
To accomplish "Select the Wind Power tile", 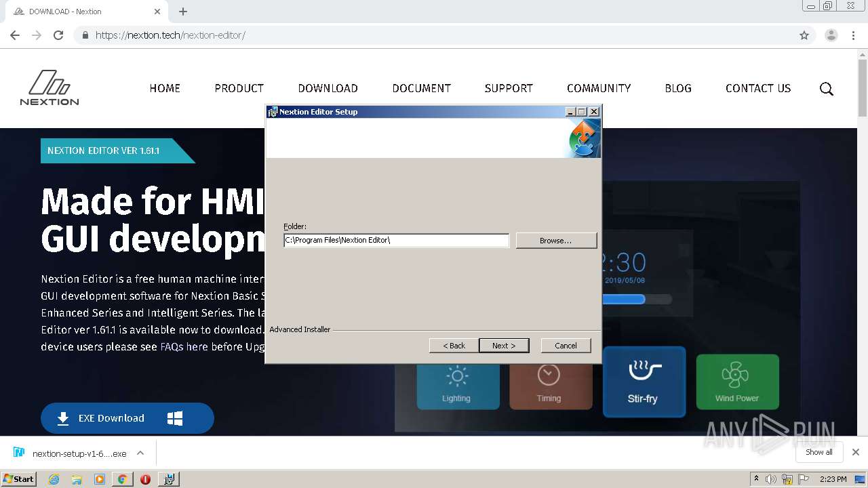I will [x=737, y=382].
